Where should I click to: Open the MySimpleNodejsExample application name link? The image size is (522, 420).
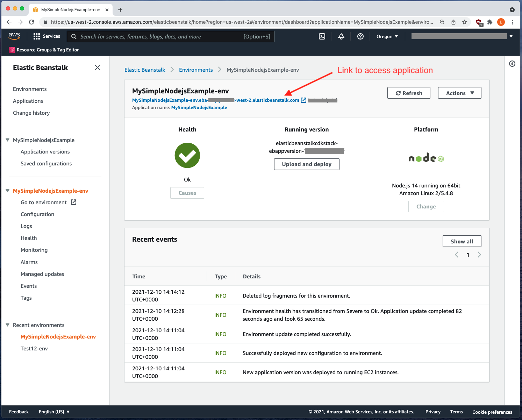199,108
